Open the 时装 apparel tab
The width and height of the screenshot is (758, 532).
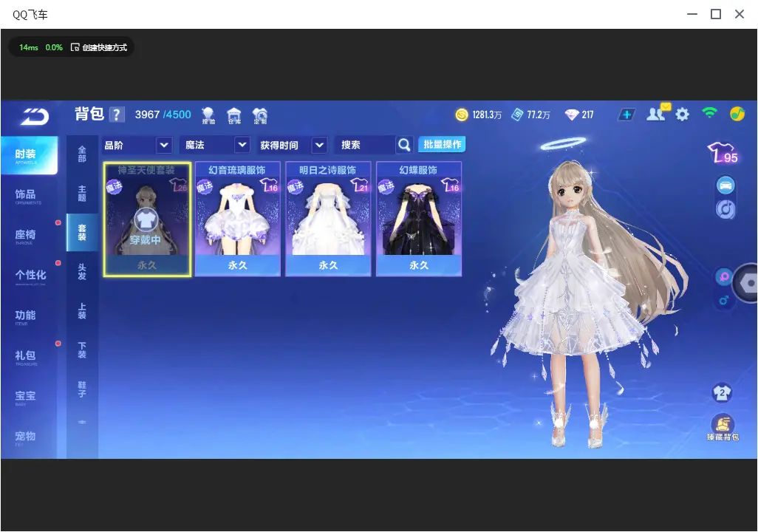28,155
